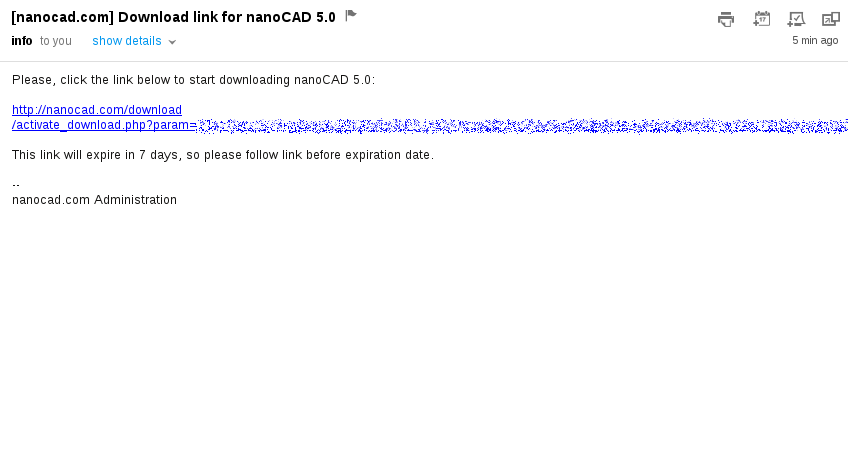Open message in a new window
Image resolution: width=848 pixels, height=475 pixels.
(830, 19)
